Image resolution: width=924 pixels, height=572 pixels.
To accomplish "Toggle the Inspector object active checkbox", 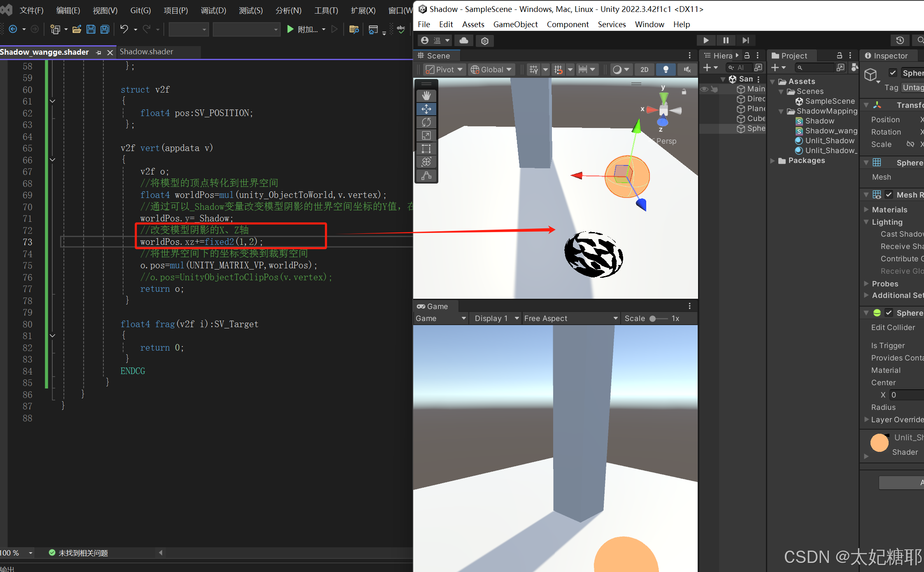I will point(893,73).
